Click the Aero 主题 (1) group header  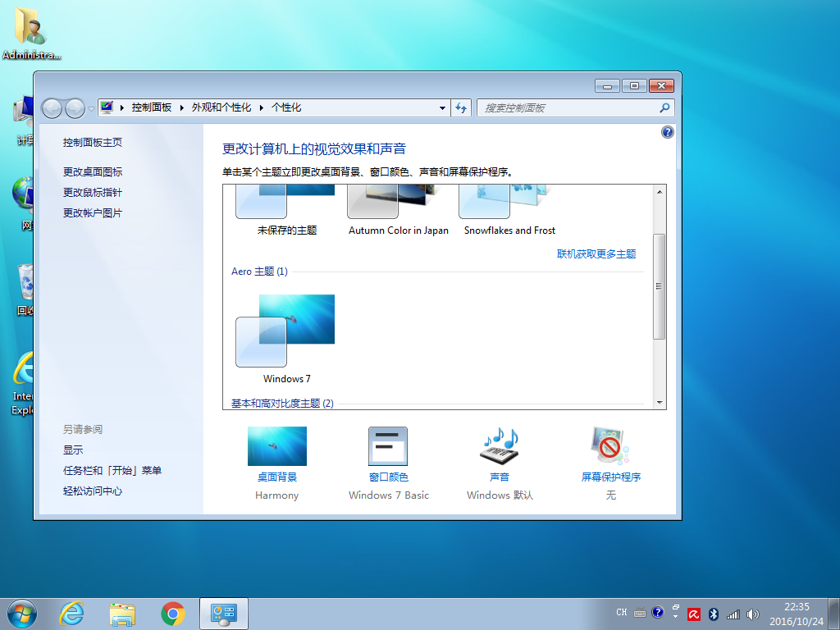(259, 272)
